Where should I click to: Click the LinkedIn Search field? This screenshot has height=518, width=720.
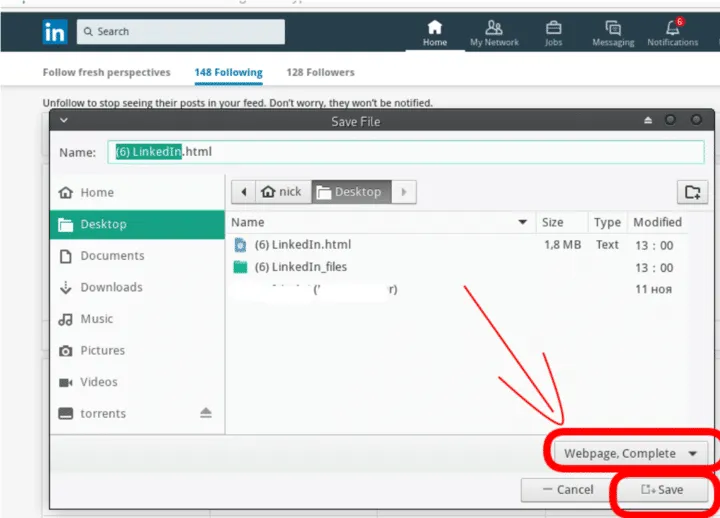[180, 32]
